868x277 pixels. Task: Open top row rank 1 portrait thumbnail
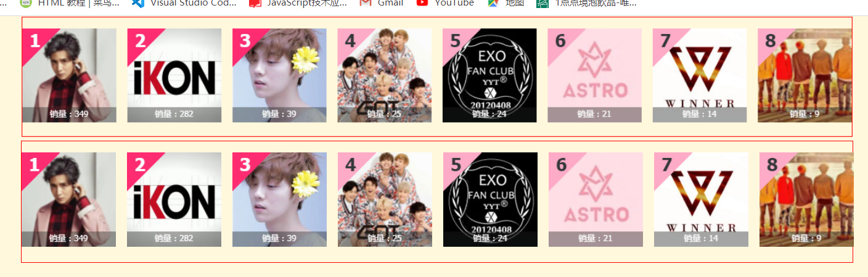click(x=69, y=75)
